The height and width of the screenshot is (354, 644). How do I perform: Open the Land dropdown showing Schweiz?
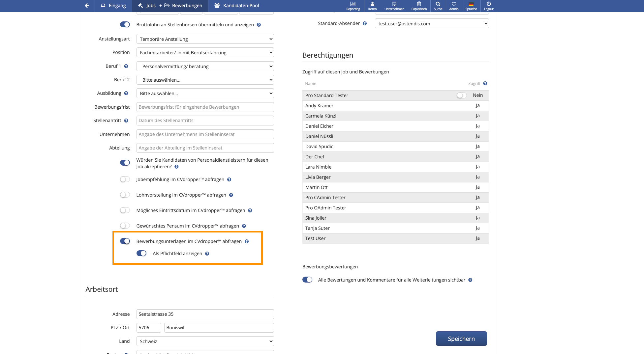tap(205, 341)
